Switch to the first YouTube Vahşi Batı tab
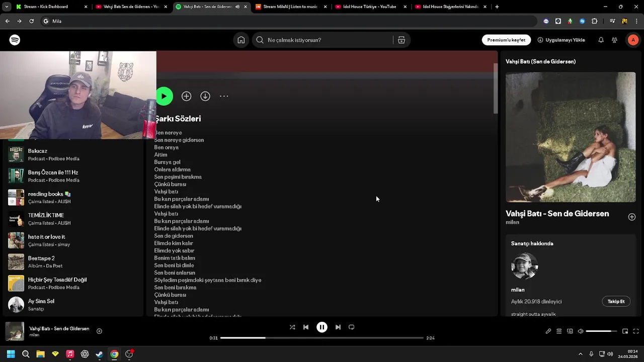The height and width of the screenshot is (362, 644). click(x=132, y=7)
